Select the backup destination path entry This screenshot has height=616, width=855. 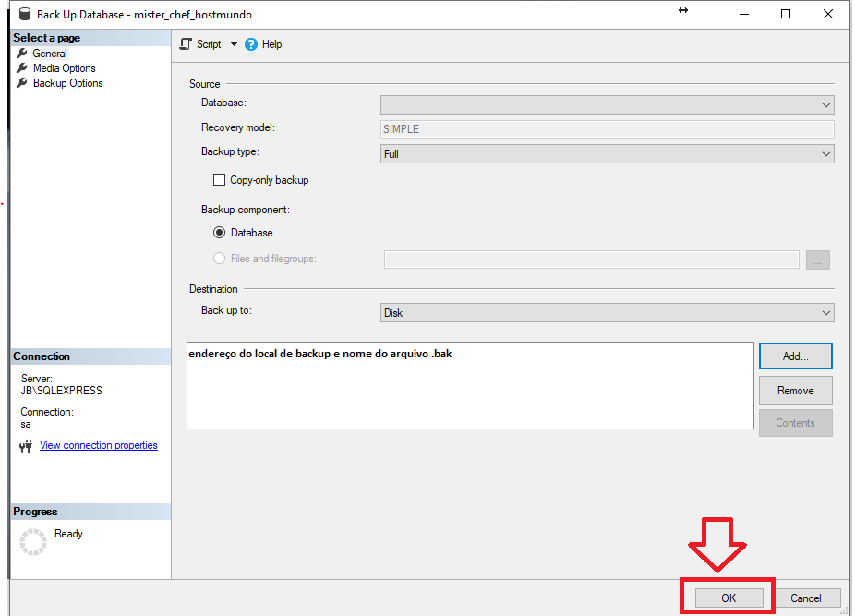(x=319, y=354)
